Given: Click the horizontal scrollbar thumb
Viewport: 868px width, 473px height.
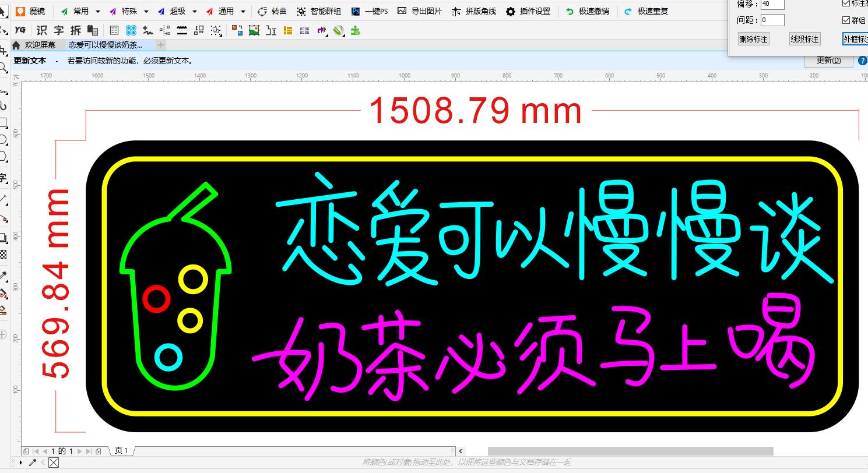Looking at the screenshot, I should (630, 451).
